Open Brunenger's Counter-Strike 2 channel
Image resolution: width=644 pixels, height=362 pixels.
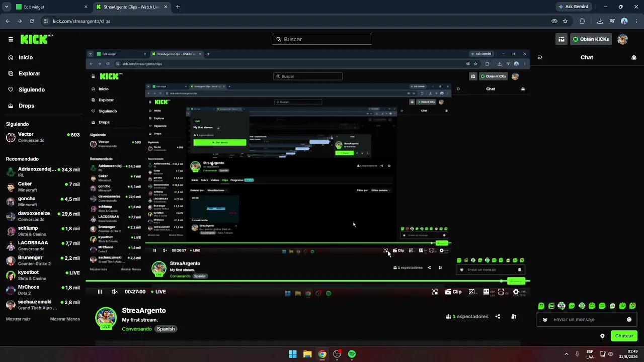point(43,260)
